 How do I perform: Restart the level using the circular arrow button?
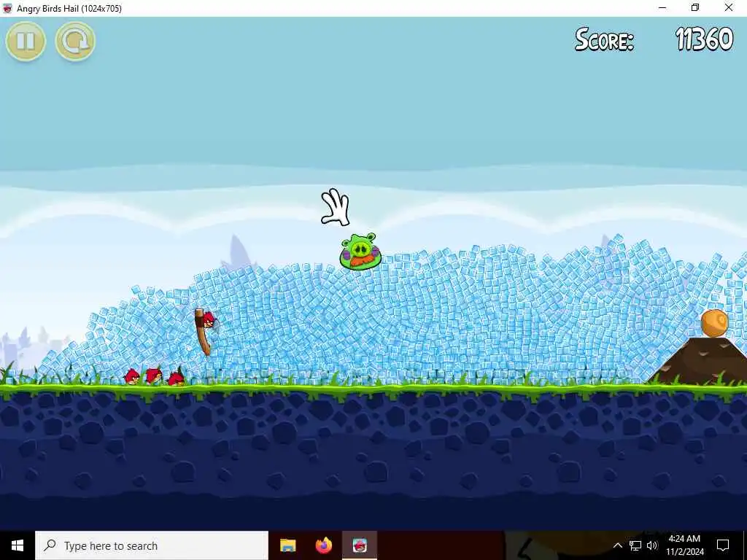point(75,42)
